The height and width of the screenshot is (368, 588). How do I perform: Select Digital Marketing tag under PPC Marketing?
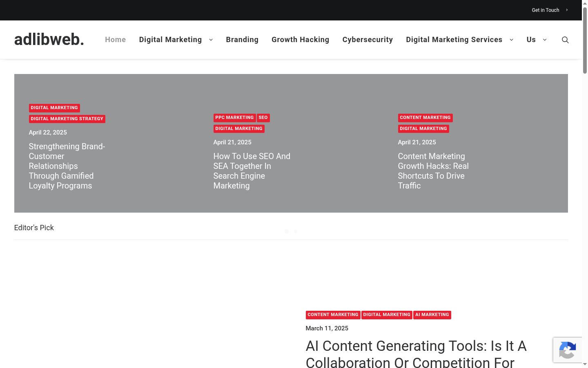coord(239,129)
